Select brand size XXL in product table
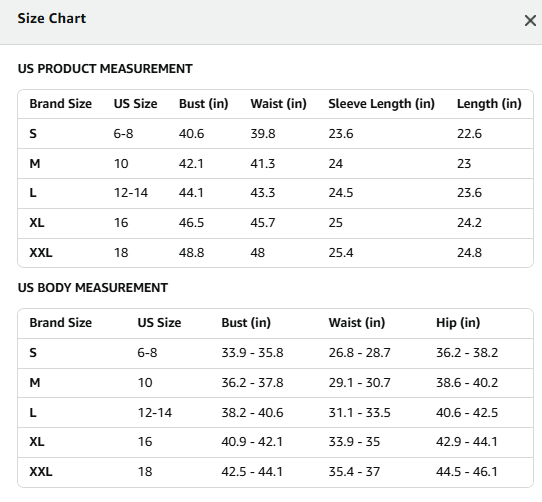The image size is (542, 502). 41,253
